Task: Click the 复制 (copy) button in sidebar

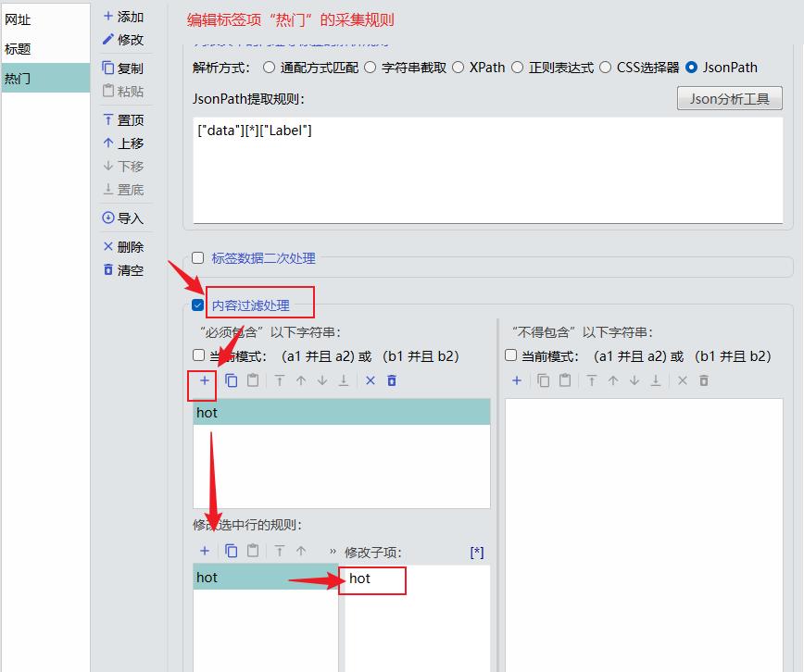Action: [123, 68]
